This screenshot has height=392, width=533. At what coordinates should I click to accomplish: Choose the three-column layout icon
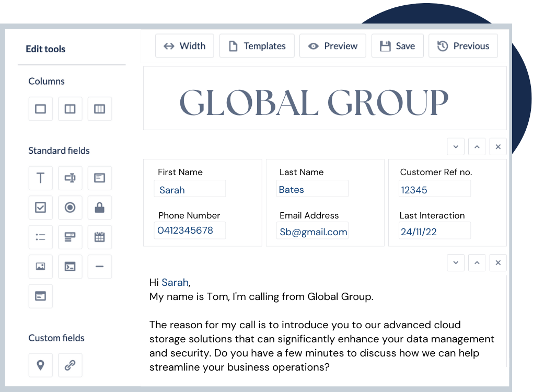[x=99, y=109]
